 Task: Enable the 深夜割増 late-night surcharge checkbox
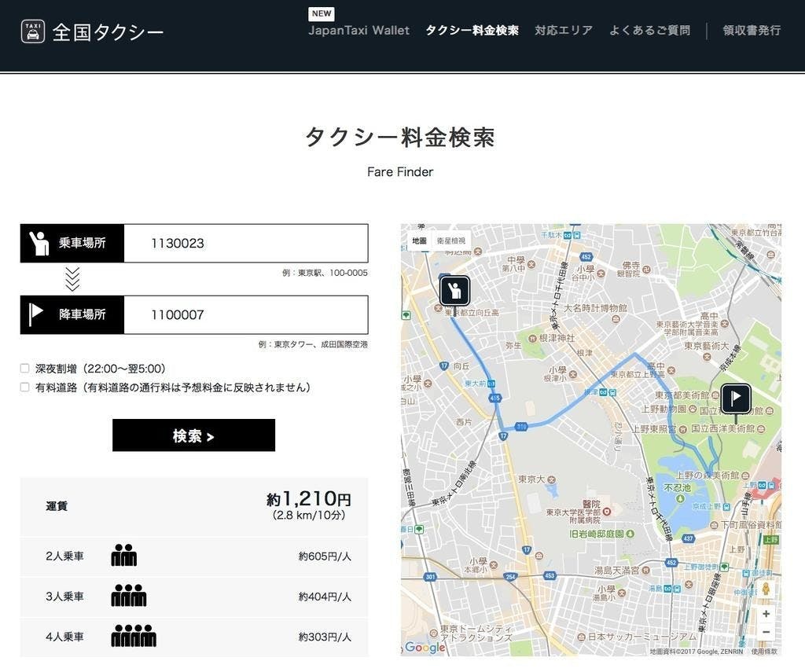pyautogui.click(x=24, y=368)
